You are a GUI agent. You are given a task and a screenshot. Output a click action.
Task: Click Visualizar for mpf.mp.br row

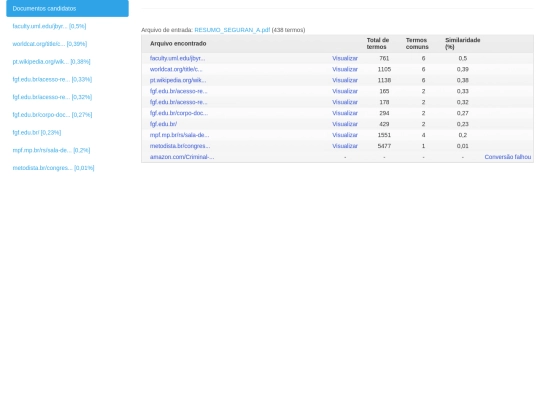tap(345, 135)
